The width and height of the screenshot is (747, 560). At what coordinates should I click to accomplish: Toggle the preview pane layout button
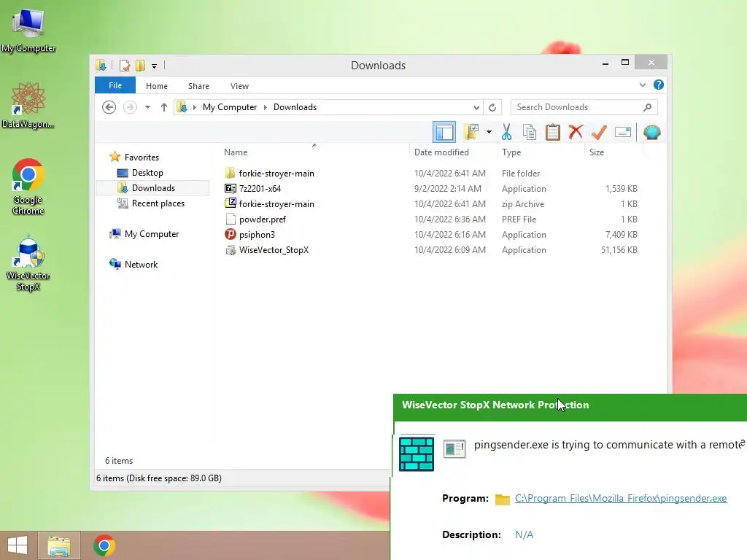click(444, 133)
